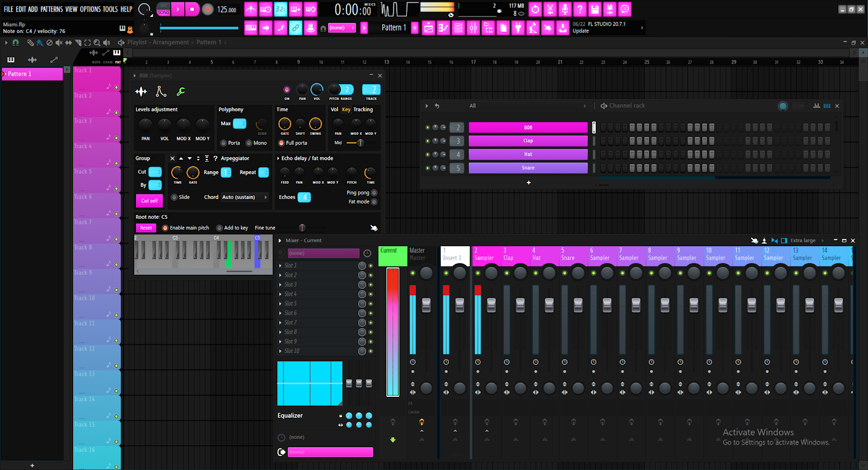
Task: Enable the Porta radio button
Action: (x=230, y=143)
